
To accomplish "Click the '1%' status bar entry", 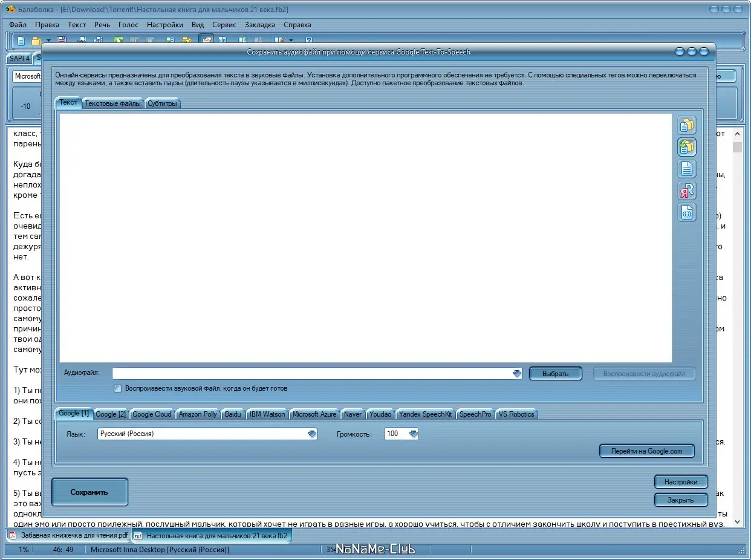I will [24, 550].
